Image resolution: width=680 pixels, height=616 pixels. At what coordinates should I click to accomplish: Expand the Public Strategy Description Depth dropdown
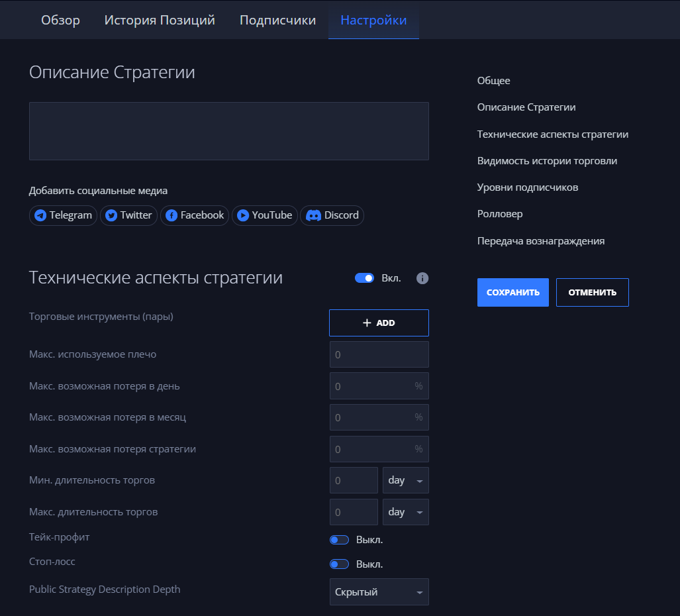[379, 592]
